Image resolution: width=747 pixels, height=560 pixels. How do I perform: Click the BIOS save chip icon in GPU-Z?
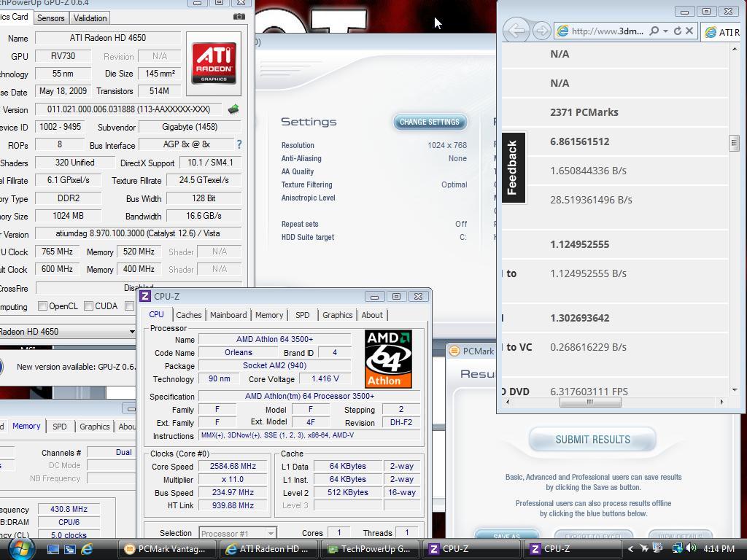click(233, 109)
